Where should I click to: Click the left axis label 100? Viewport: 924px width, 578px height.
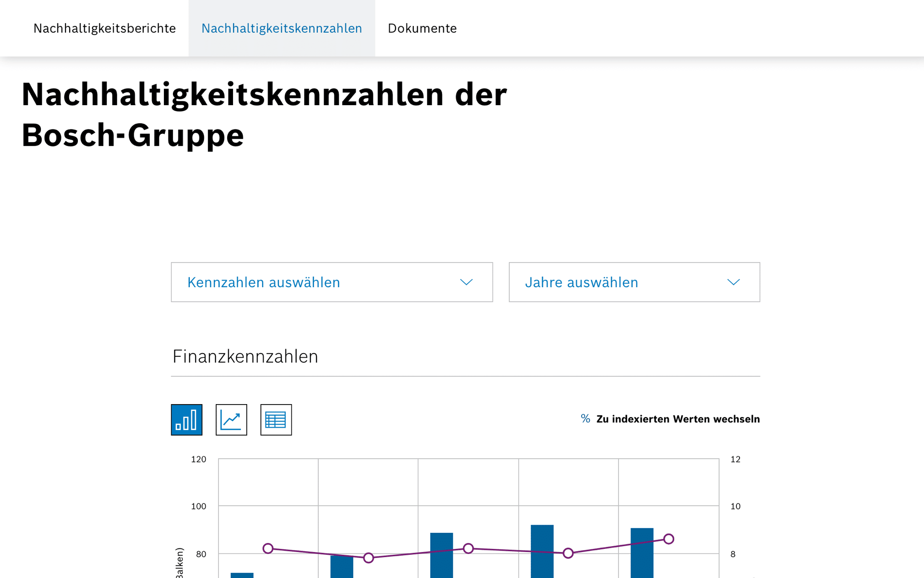click(198, 506)
